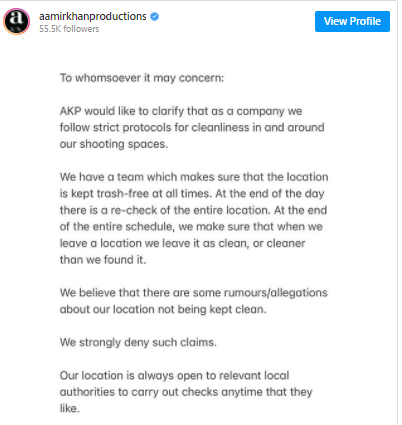402x425 pixels.
Task: Click the blue verified badge
Action: coord(154,16)
